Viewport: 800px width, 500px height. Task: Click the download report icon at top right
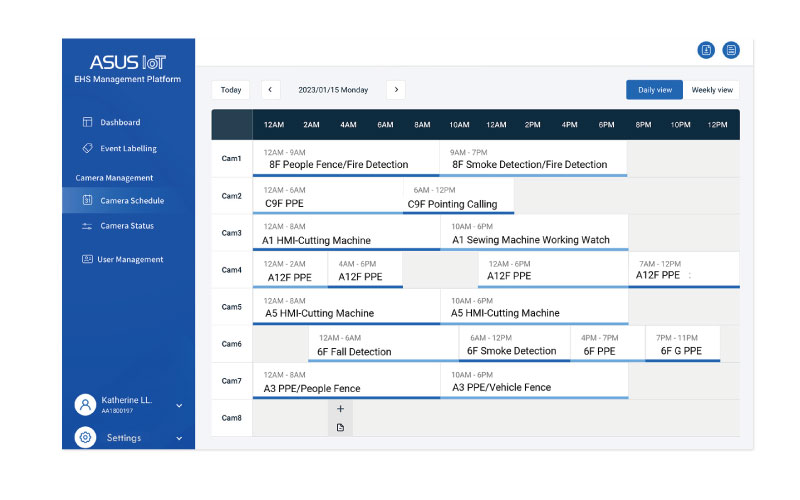pyautogui.click(x=706, y=50)
